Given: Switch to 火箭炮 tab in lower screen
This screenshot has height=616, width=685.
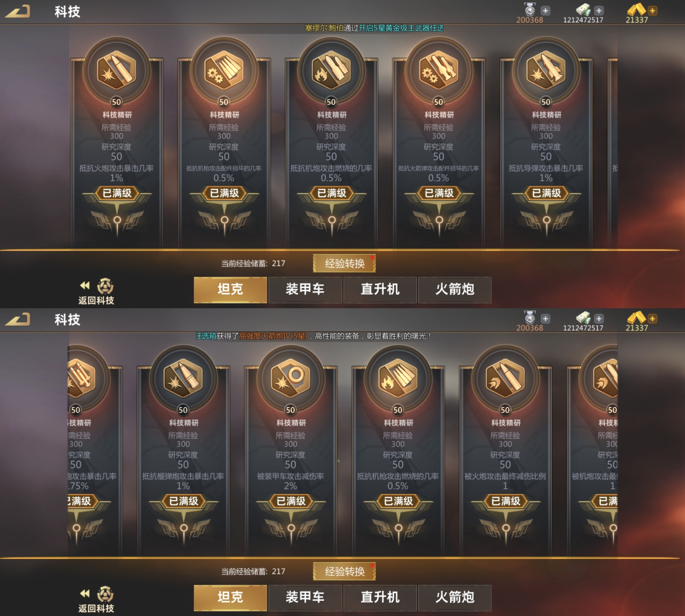Looking at the screenshot, I should tap(455, 597).
